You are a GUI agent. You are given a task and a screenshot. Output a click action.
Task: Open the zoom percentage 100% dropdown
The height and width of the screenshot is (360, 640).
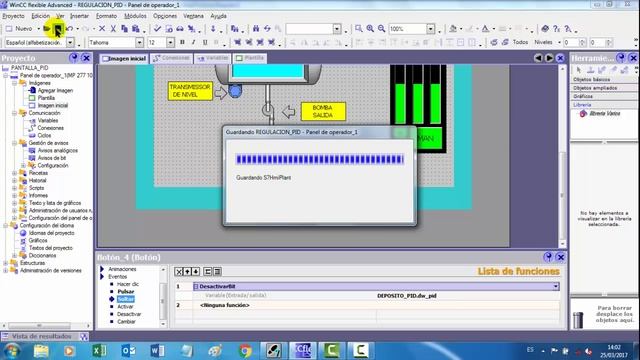[431, 29]
